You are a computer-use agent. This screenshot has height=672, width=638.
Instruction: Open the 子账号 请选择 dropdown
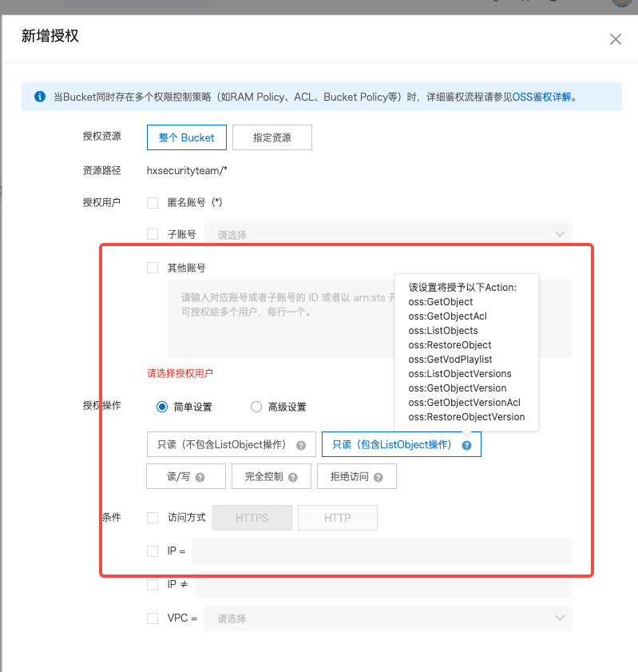[x=388, y=234]
